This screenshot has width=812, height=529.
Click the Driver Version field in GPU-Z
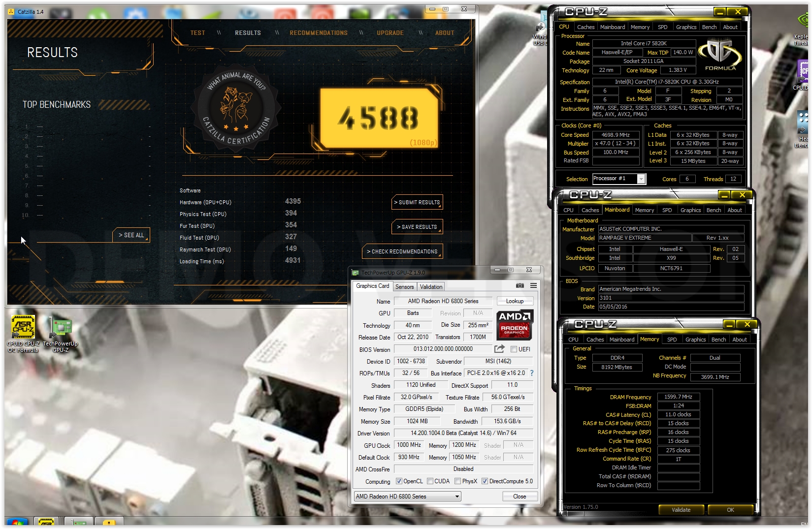tap(463, 433)
